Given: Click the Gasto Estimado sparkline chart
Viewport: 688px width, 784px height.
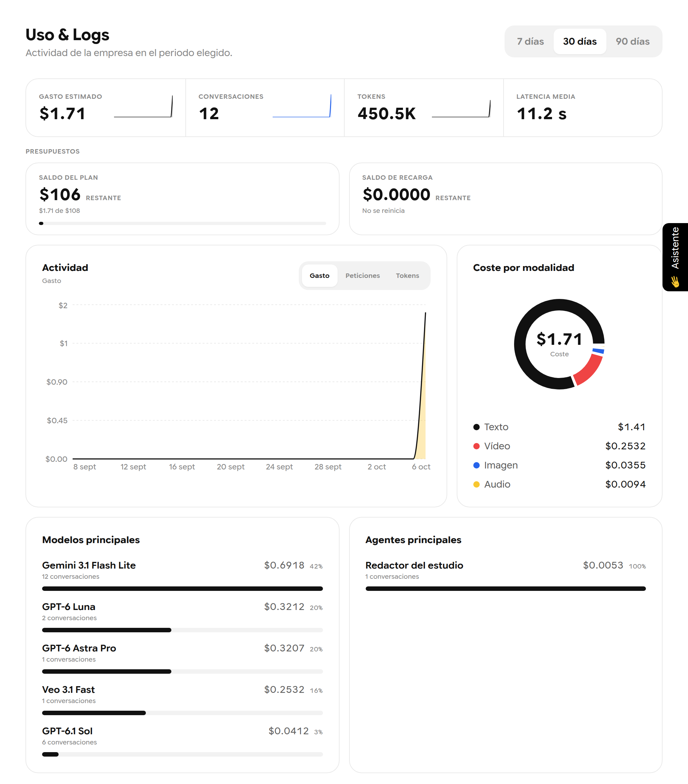Looking at the screenshot, I should point(143,106).
